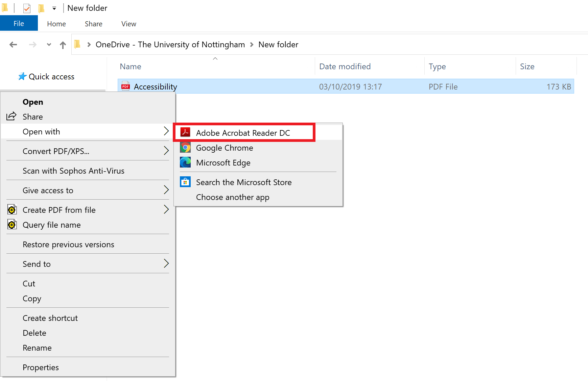Screen dimensions: 588x381
Task: Click the 173 KB size cell
Action: point(559,87)
